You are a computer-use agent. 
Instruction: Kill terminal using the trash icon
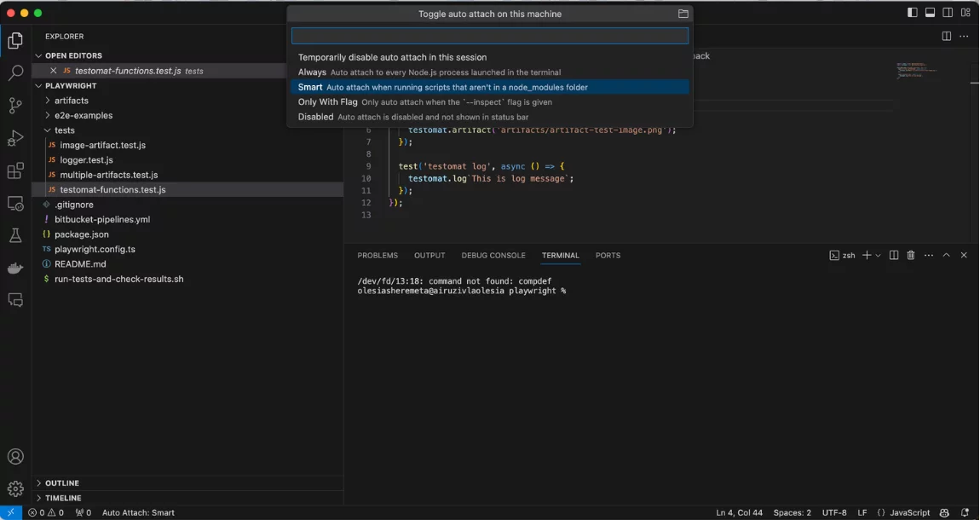[911, 256]
